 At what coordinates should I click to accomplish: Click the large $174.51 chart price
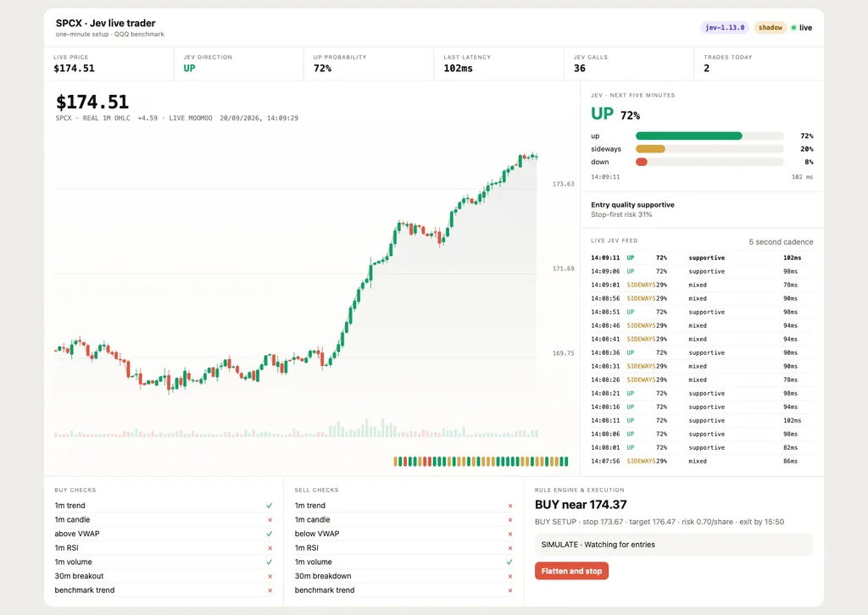[x=92, y=102]
